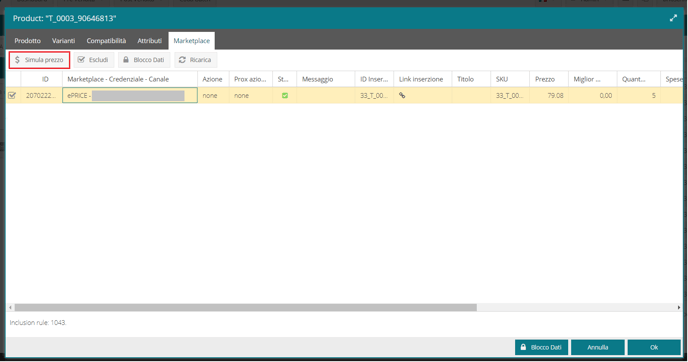
Task: Uncheck the ePRICE row checkbox
Action: coord(12,95)
